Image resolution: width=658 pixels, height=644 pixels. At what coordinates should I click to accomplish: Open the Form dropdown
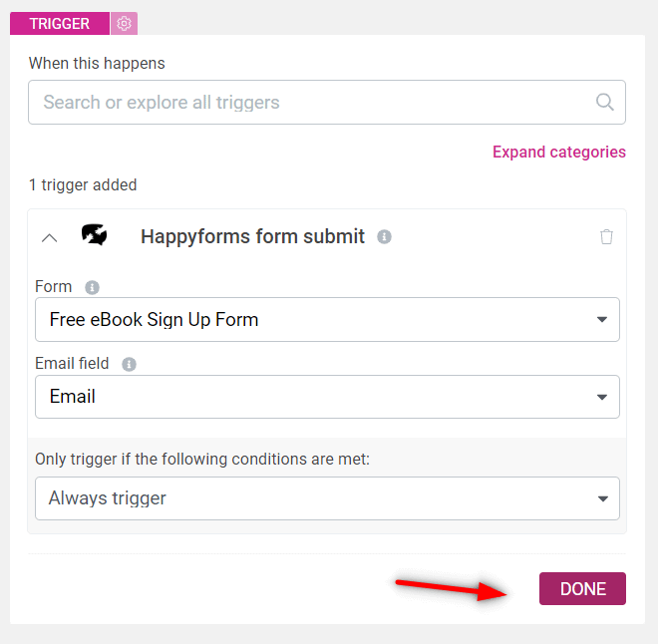click(x=327, y=320)
